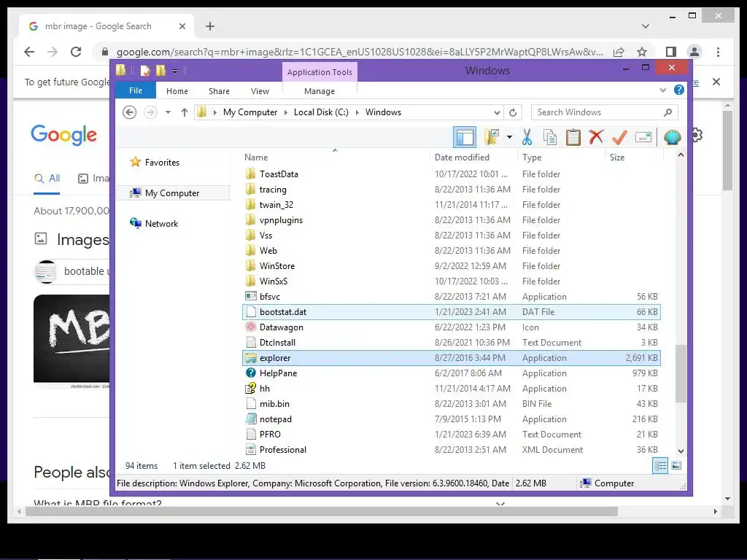
Task: Select the bfsvc application file
Action: tap(451, 297)
